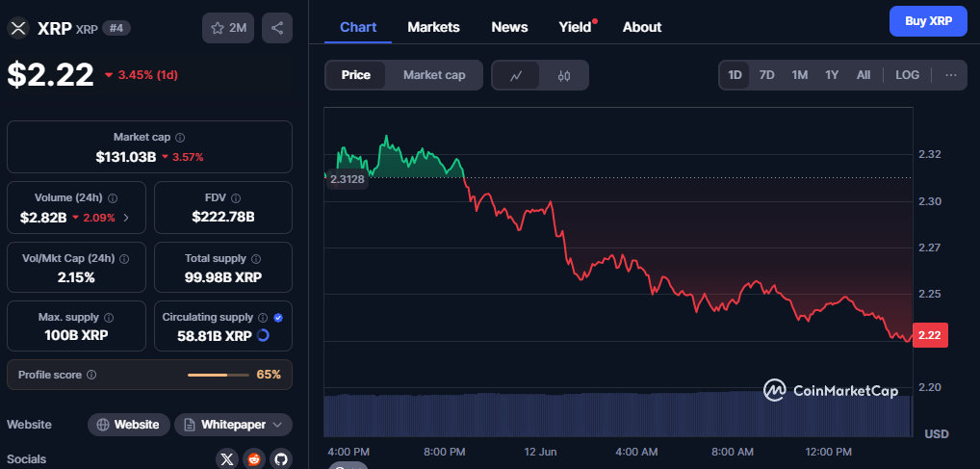Viewport: 980px width, 469px height.
Task: Expand the Whitepaper dropdown
Action: coord(233,425)
